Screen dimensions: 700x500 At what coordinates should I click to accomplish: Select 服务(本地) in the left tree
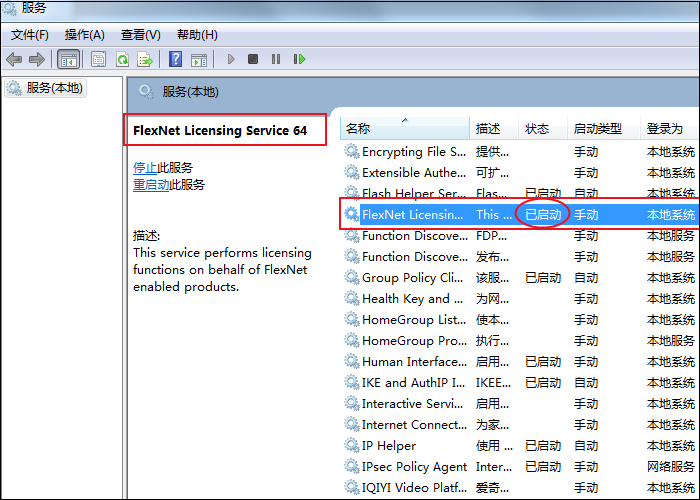(54, 88)
